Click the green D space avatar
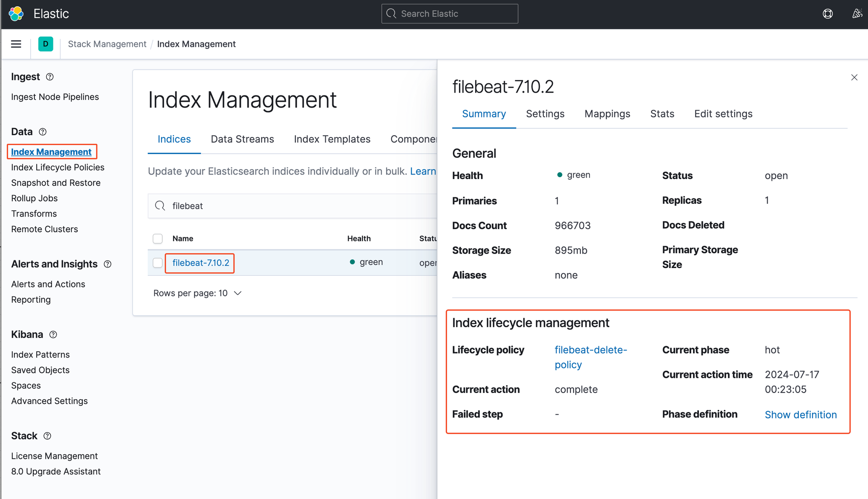Viewport: 868px width, 499px height. pyautogui.click(x=46, y=44)
